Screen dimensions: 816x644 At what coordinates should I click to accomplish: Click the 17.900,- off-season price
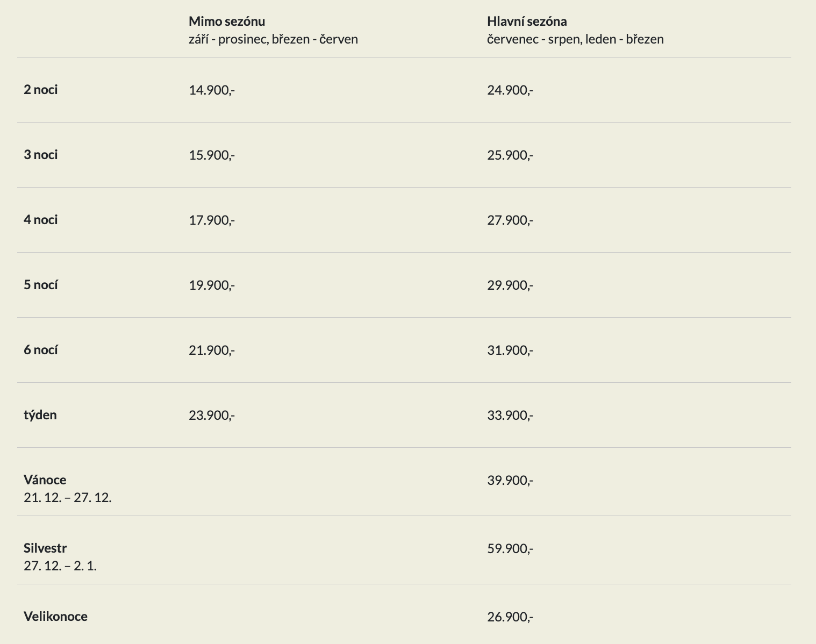point(212,220)
